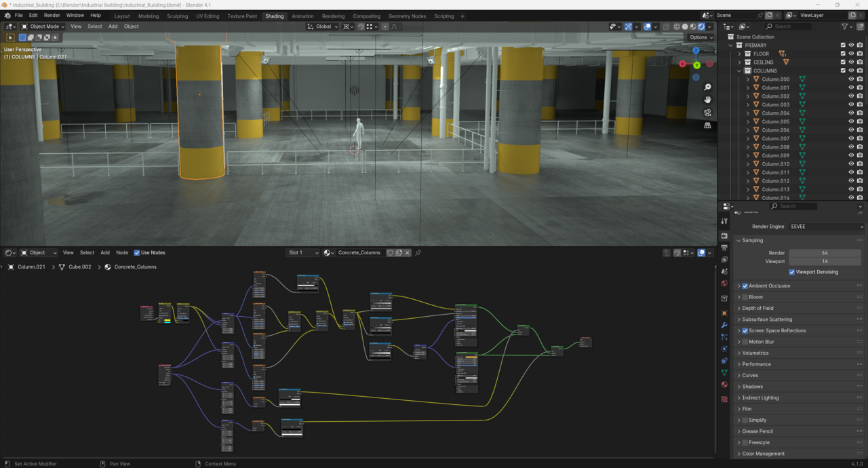This screenshot has width=868, height=468.
Task: Uncheck Viewport Denoising
Action: click(x=791, y=272)
